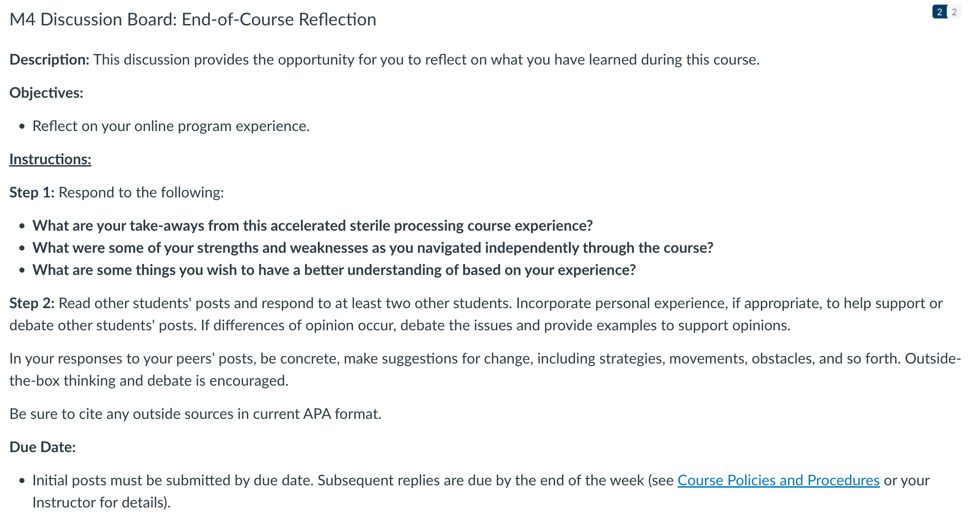
Task: Click the blue unread replies count badge
Action: tap(939, 12)
